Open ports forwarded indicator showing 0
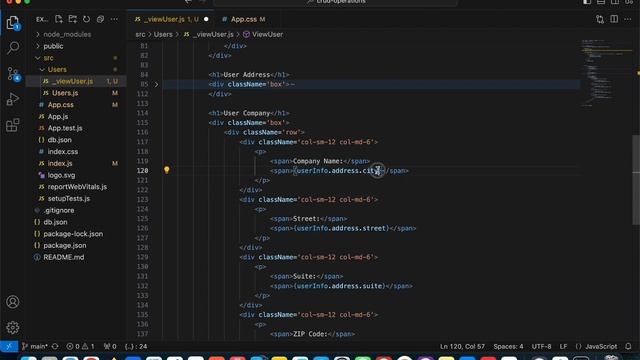 (x=110, y=347)
